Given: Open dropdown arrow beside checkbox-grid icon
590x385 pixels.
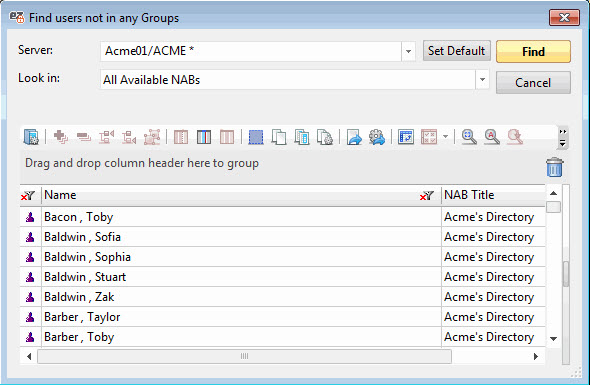Looking at the screenshot, I should [x=446, y=137].
